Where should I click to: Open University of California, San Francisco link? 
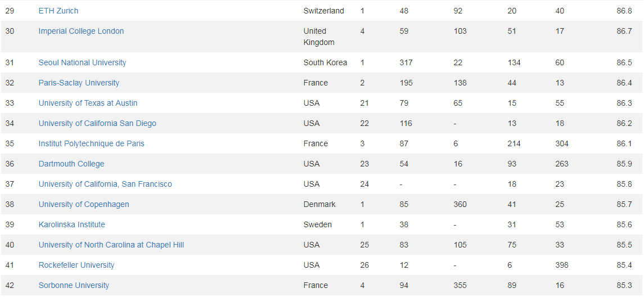pos(105,184)
